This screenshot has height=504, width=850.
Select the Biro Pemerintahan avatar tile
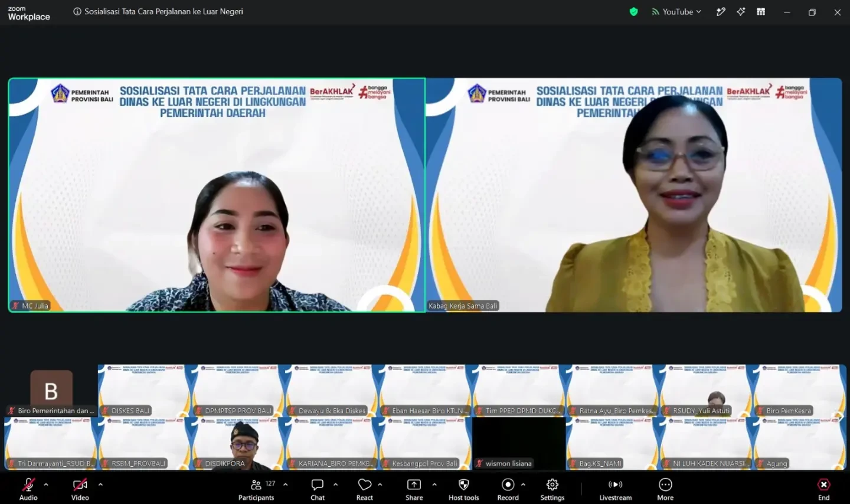[51, 391]
